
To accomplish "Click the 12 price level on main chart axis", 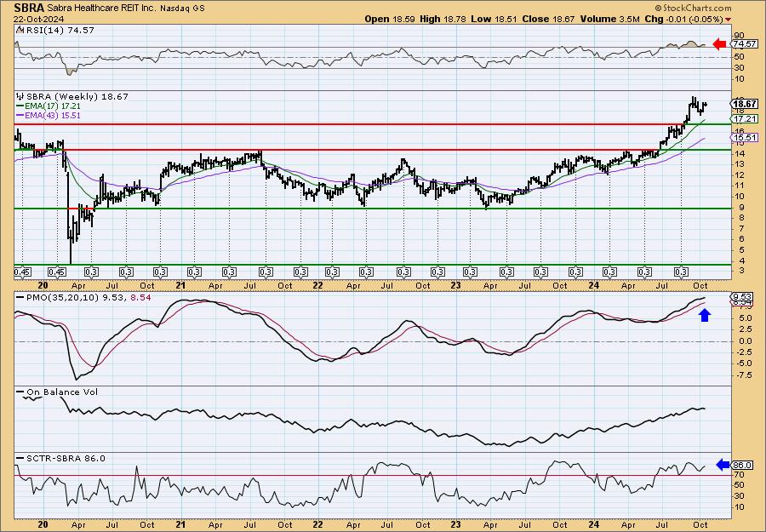I will (x=738, y=174).
